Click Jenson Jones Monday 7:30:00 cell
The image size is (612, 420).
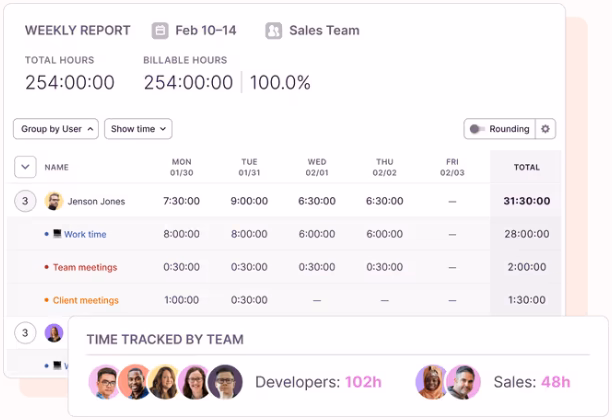pyautogui.click(x=181, y=201)
